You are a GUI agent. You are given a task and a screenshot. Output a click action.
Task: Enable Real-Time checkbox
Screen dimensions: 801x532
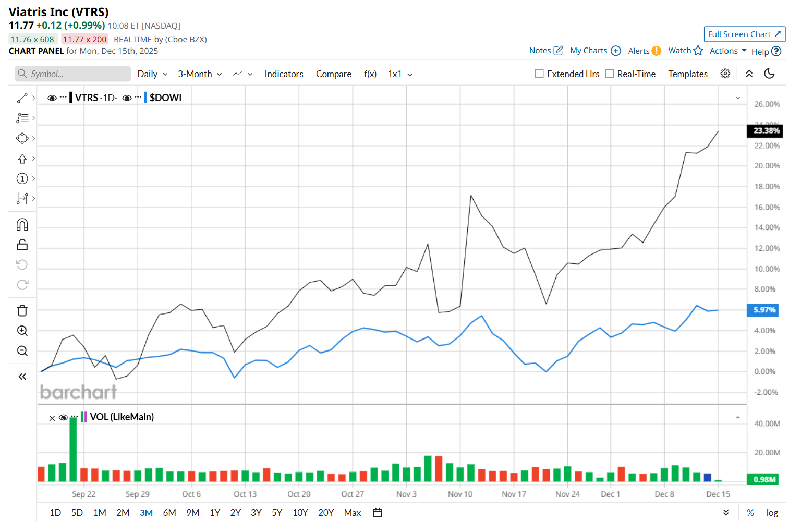click(610, 74)
